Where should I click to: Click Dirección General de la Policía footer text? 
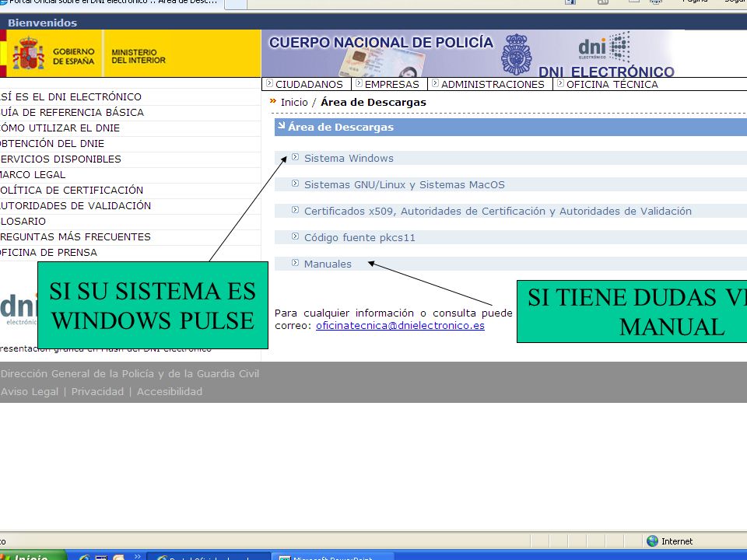point(130,374)
